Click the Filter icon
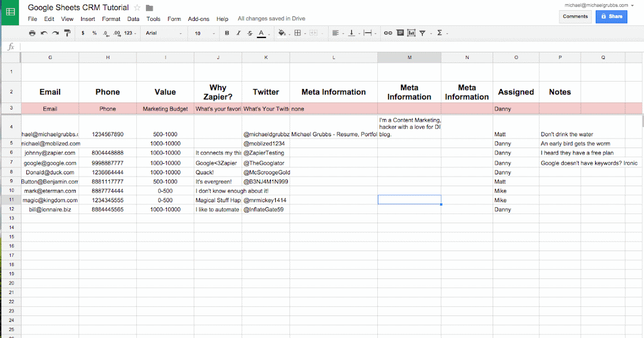644x338 pixels. (x=423, y=33)
